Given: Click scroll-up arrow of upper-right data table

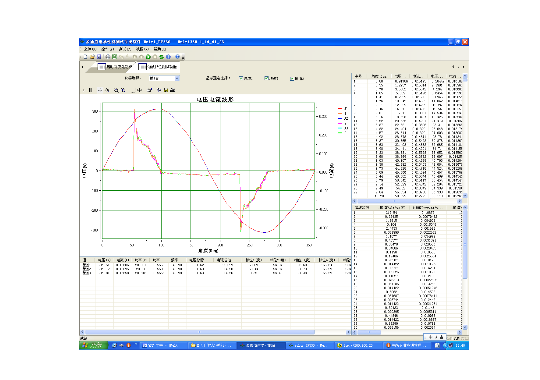Looking at the screenshot, I should click(x=465, y=76).
